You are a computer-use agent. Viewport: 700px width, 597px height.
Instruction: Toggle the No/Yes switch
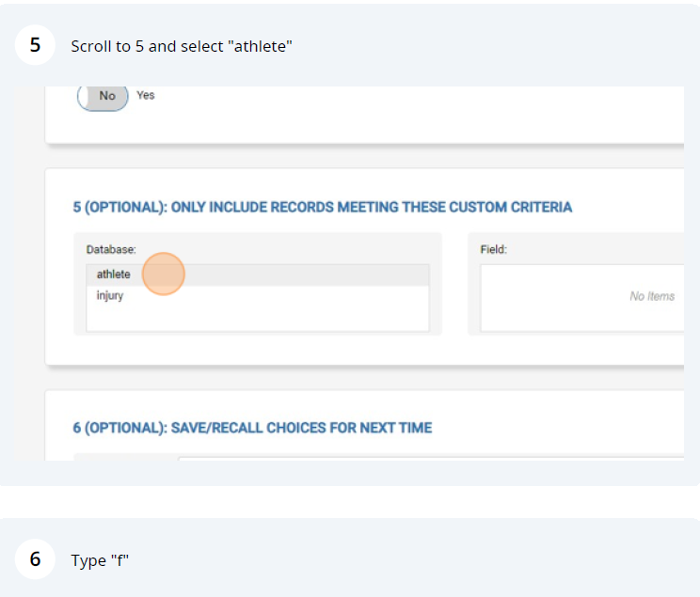(103, 96)
